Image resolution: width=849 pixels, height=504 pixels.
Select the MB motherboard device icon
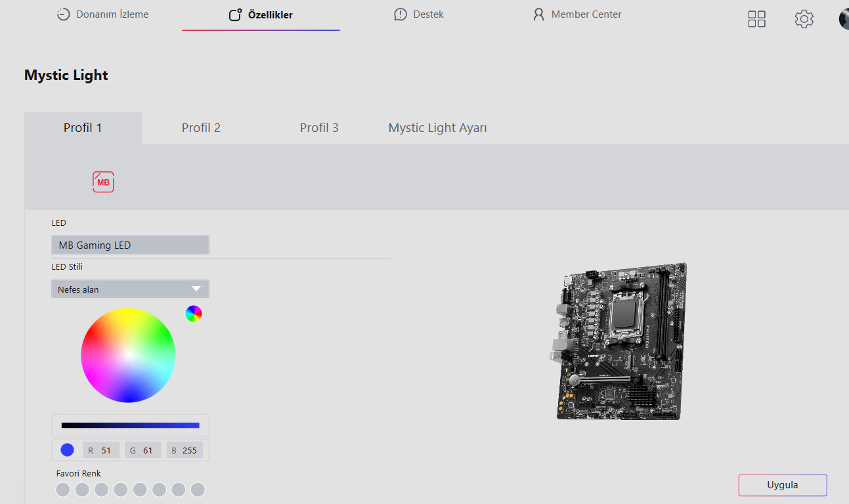(x=103, y=182)
